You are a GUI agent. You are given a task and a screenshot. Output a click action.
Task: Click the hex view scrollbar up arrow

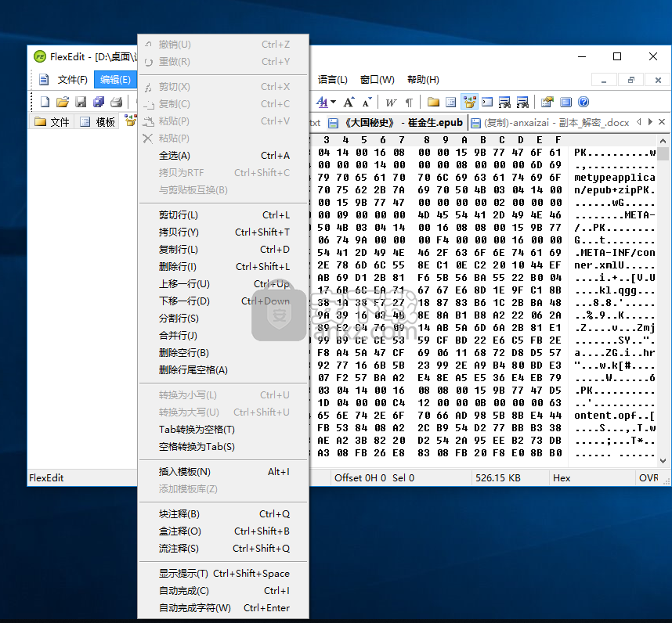coord(663,140)
